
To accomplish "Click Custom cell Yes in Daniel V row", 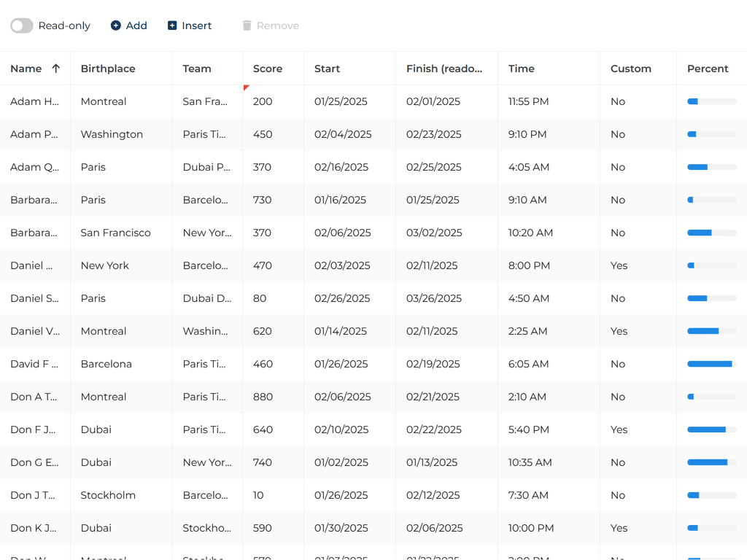I will (619, 331).
